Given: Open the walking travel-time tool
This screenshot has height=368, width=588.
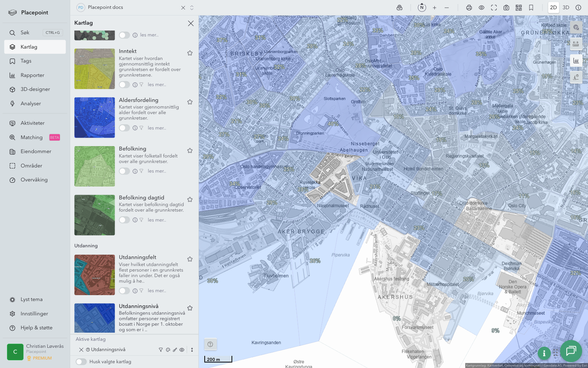Looking at the screenshot, I should coord(576,77).
